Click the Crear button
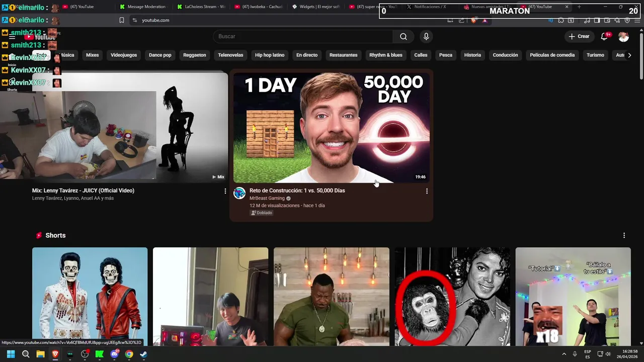 click(x=579, y=36)
